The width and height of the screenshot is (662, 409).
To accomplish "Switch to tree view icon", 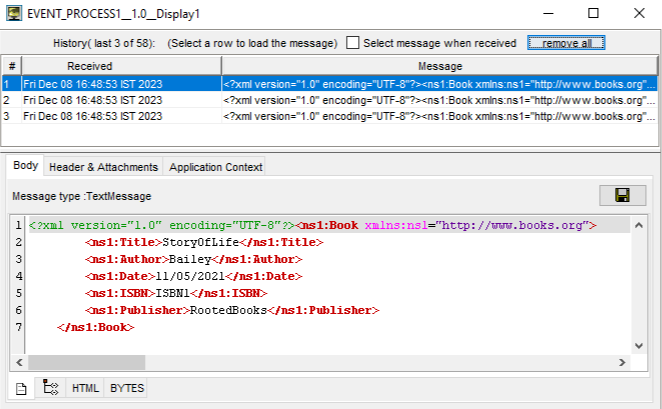I will click(x=51, y=387).
